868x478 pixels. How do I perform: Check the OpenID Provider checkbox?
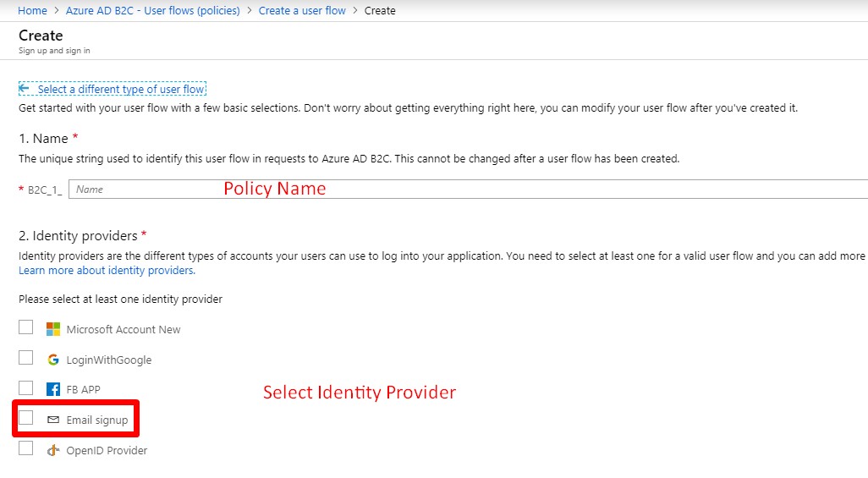pos(26,448)
